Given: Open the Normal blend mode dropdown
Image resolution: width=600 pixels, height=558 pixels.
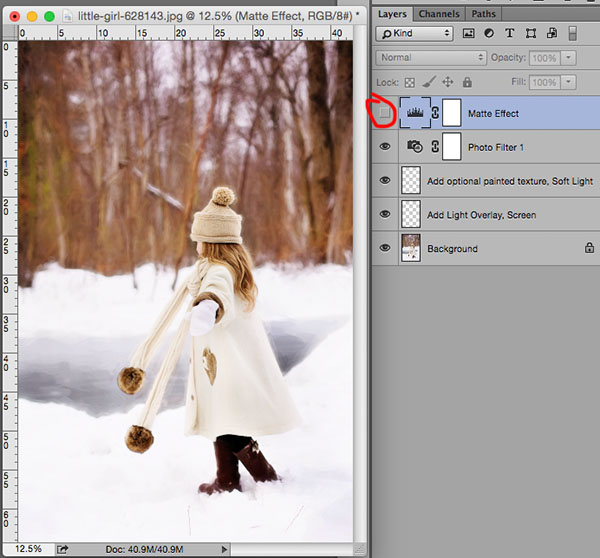Looking at the screenshot, I should click(431, 58).
